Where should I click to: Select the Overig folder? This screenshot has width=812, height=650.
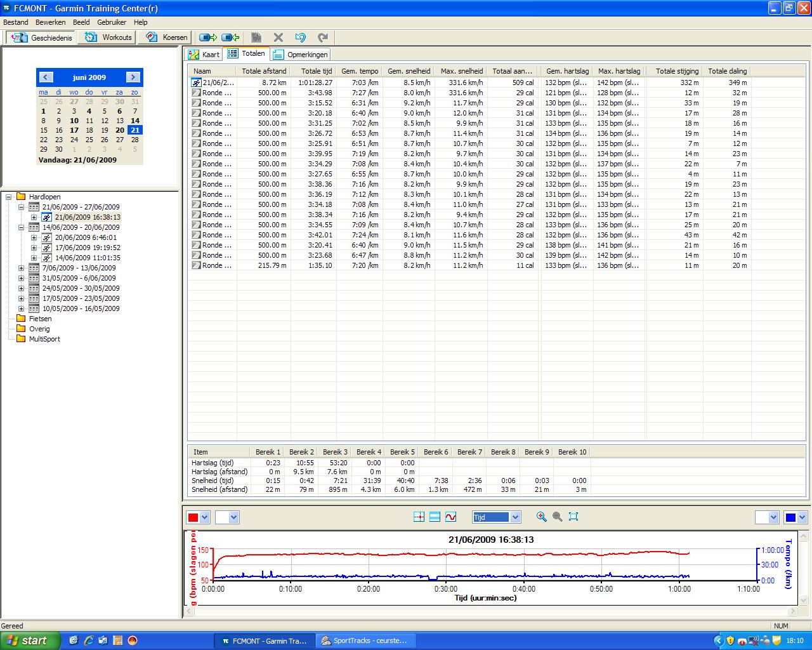(39, 329)
